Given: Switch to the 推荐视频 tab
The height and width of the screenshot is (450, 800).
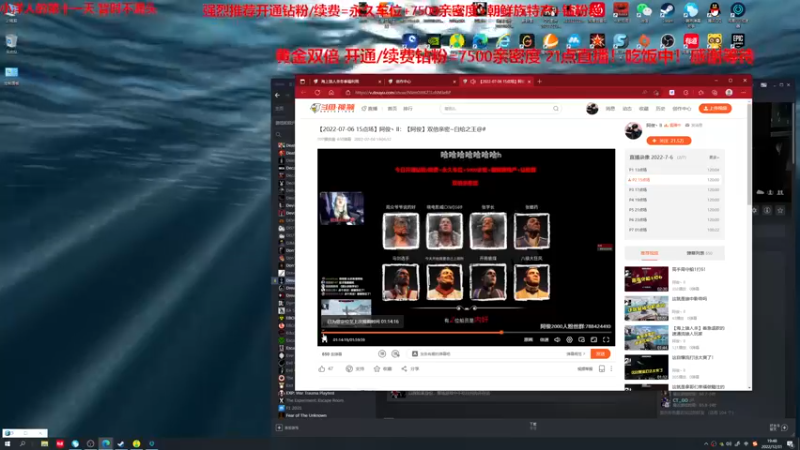Looking at the screenshot, I should click(x=649, y=253).
